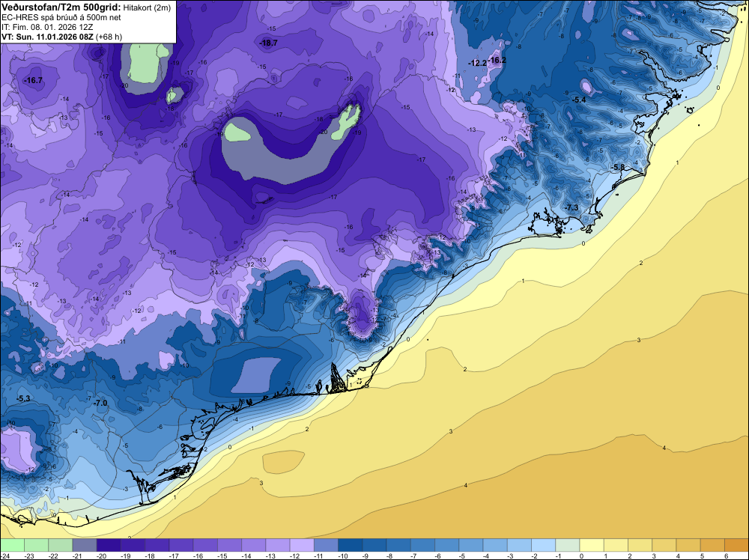Click the bold -12.2 temperature value

477,63
